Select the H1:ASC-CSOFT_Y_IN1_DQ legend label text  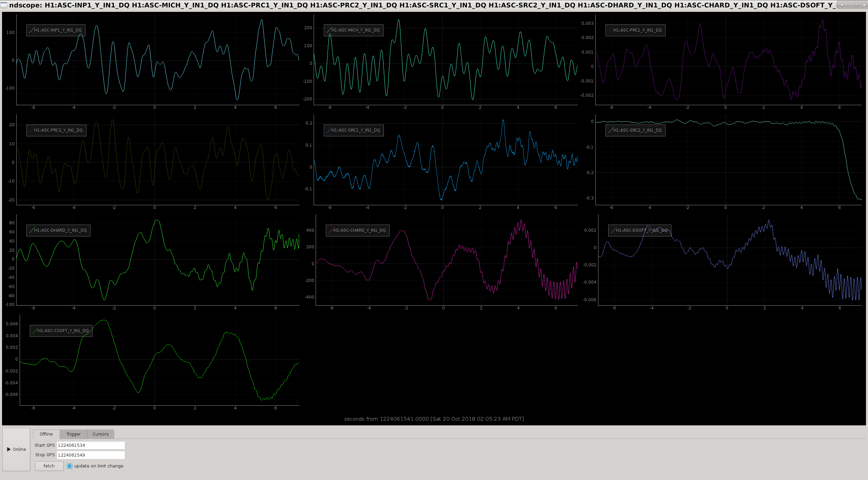tap(63, 331)
